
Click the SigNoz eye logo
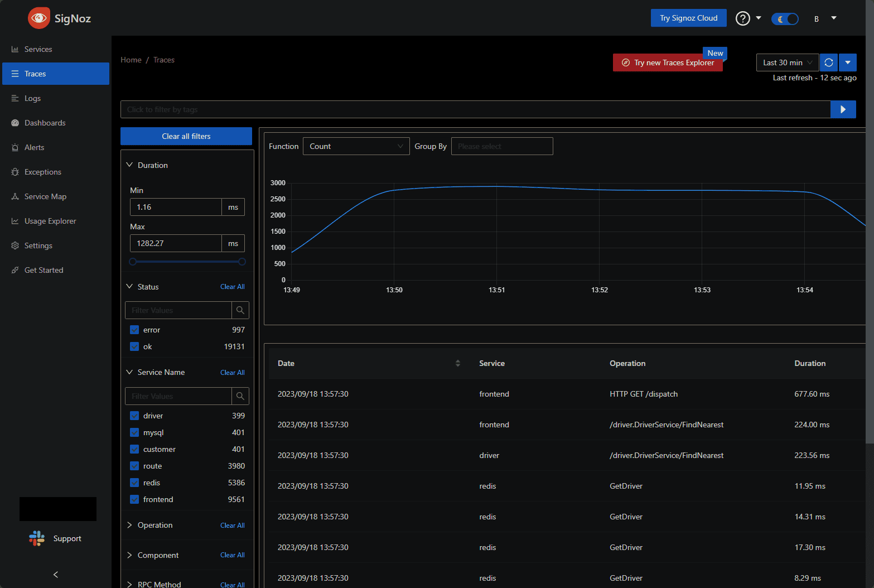39,18
